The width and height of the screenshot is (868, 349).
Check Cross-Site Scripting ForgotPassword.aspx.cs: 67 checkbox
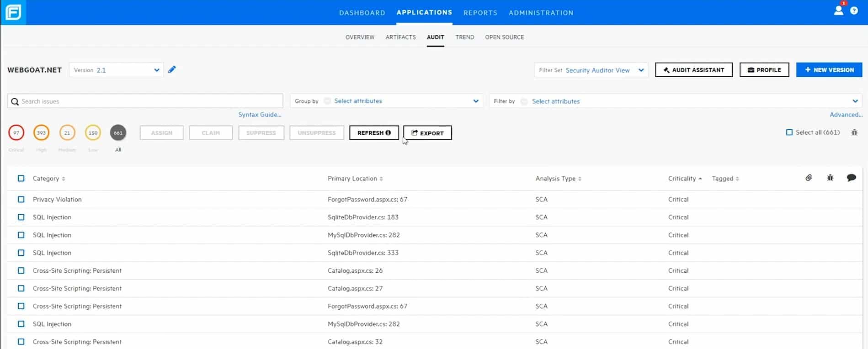(21, 306)
